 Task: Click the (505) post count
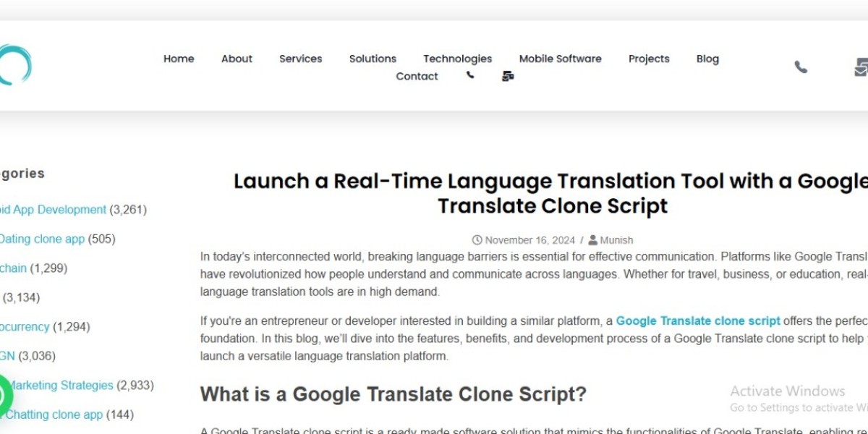click(101, 239)
